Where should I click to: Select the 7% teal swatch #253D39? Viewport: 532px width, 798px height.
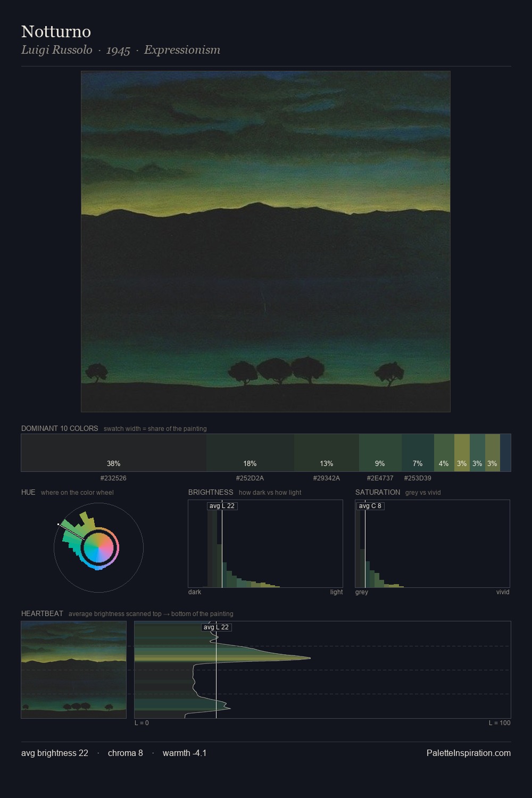(x=418, y=453)
